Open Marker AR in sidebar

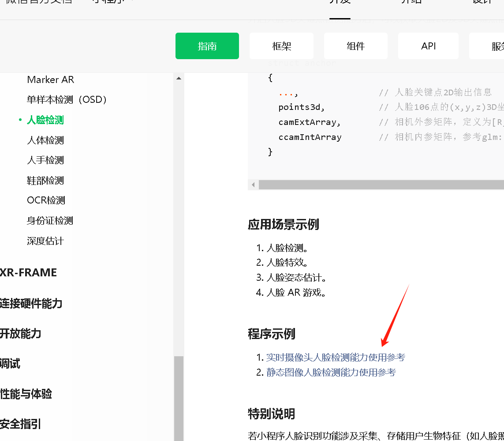[50, 79]
